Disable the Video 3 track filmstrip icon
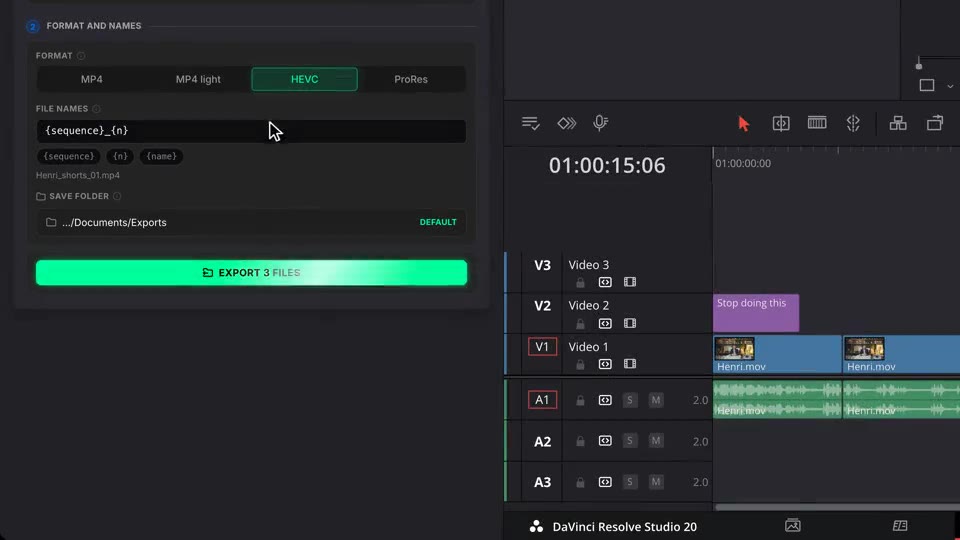The width and height of the screenshot is (960, 540). pos(630,282)
